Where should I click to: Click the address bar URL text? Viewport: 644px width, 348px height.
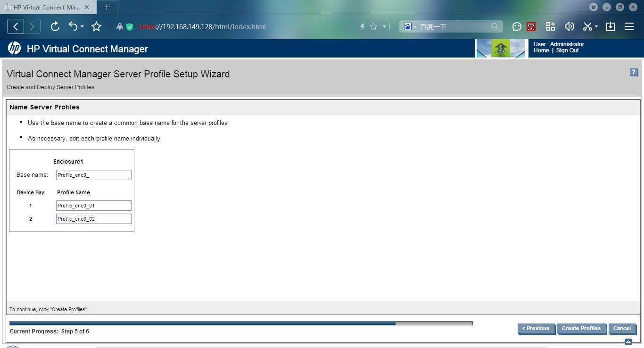pyautogui.click(x=203, y=27)
